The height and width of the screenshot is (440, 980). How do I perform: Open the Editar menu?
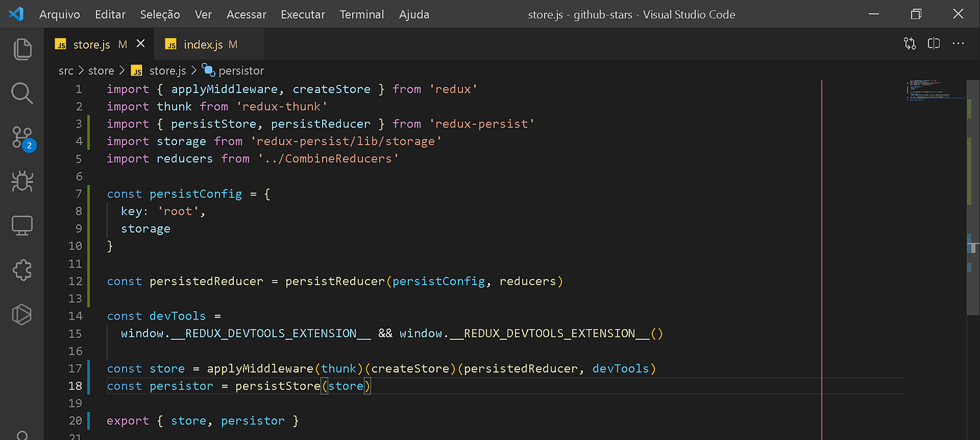111,14
